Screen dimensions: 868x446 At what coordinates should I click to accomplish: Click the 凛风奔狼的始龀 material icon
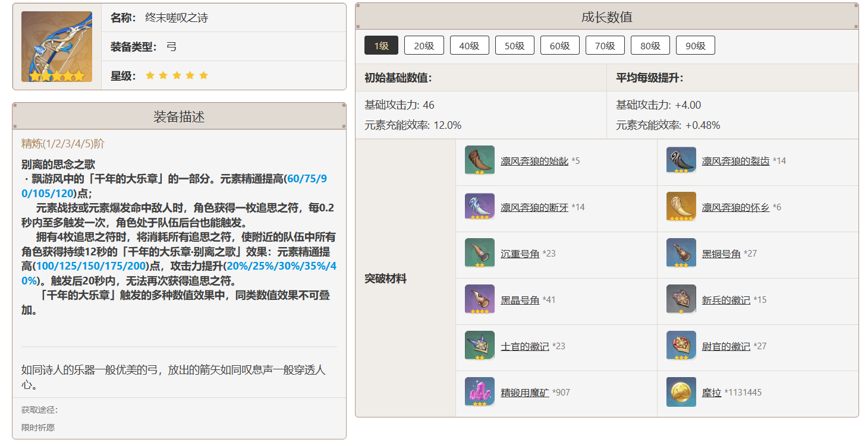tap(479, 160)
